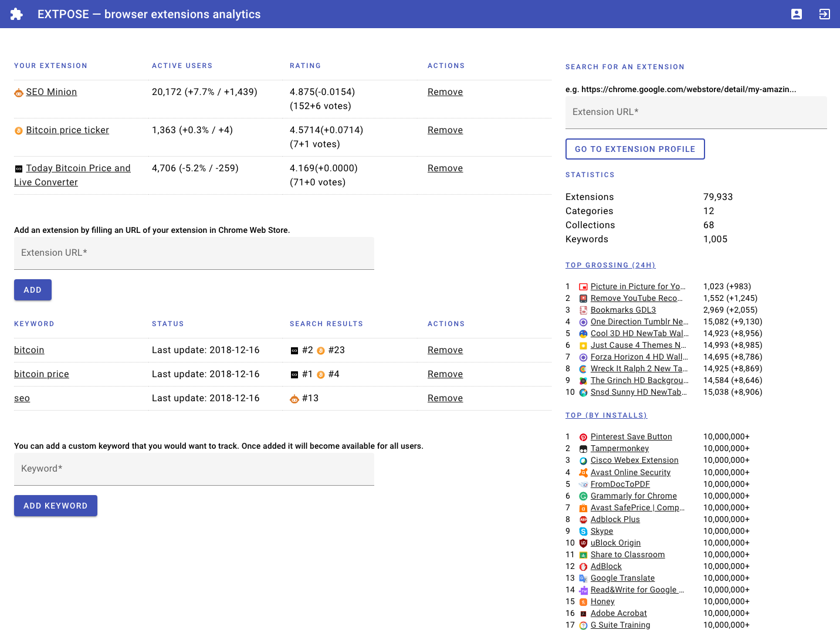This screenshot has width=840, height=630.
Task: Click the Google Translate icon
Action: [583, 578]
